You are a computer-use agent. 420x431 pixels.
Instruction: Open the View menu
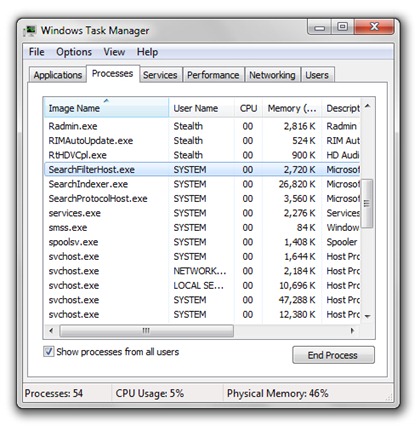click(x=114, y=52)
